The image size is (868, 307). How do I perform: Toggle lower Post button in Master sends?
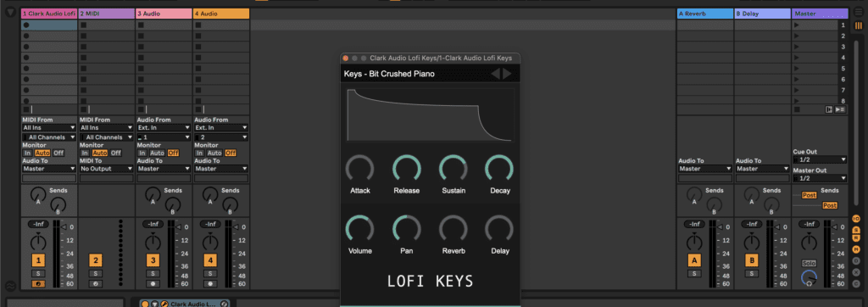coord(829,205)
